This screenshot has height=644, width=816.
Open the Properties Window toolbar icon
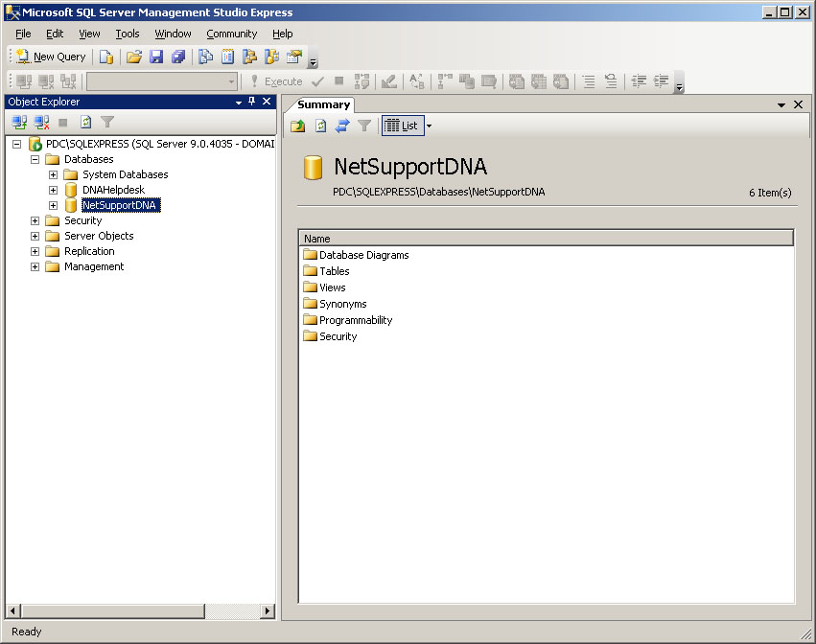point(294,57)
